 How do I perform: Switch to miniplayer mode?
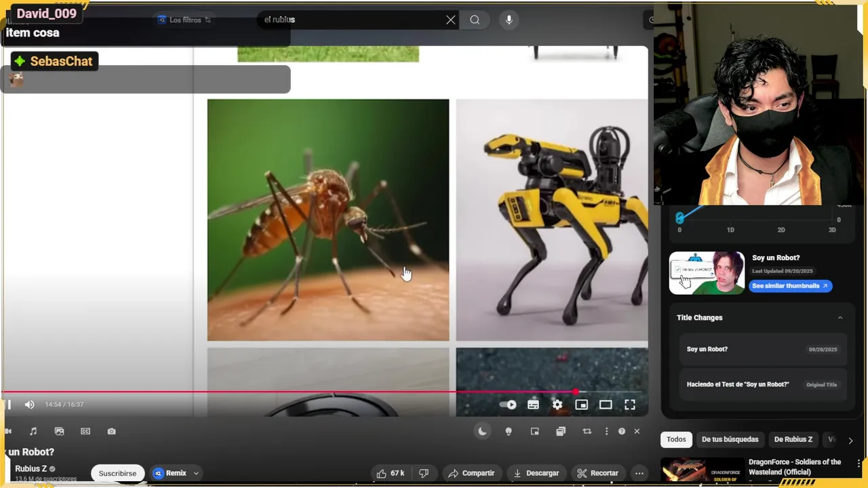pyautogui.click(x=581, y=405)
